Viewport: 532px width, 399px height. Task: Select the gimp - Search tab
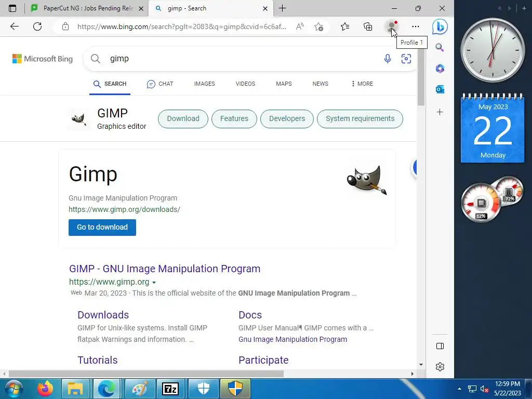point(210,8)
